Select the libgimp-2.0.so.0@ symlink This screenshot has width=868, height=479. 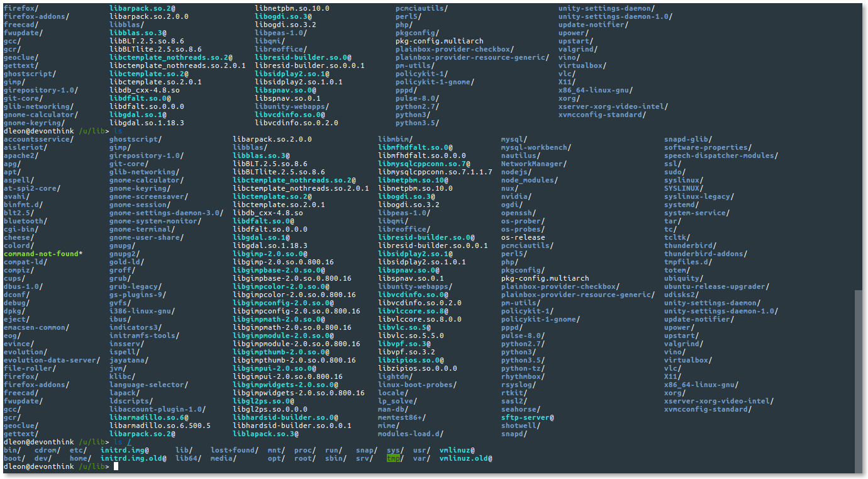click(270, 254)
